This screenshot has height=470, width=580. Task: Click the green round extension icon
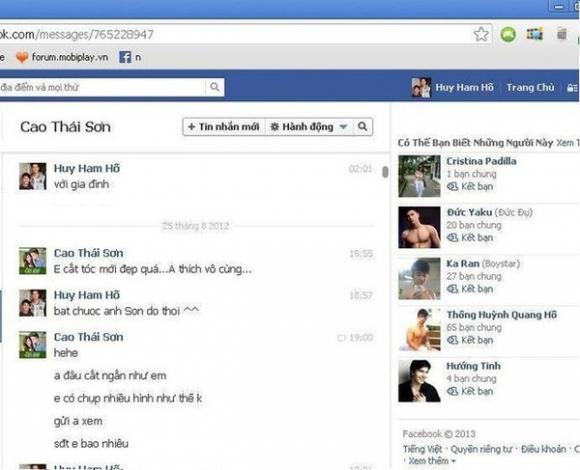[x=508, y=34]
